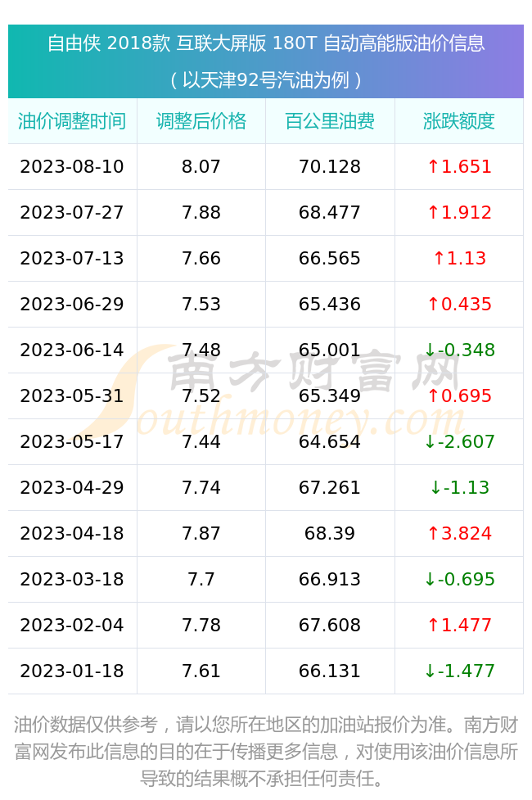
Task: Select the price cell 8.07
Action: pos(201,167)
